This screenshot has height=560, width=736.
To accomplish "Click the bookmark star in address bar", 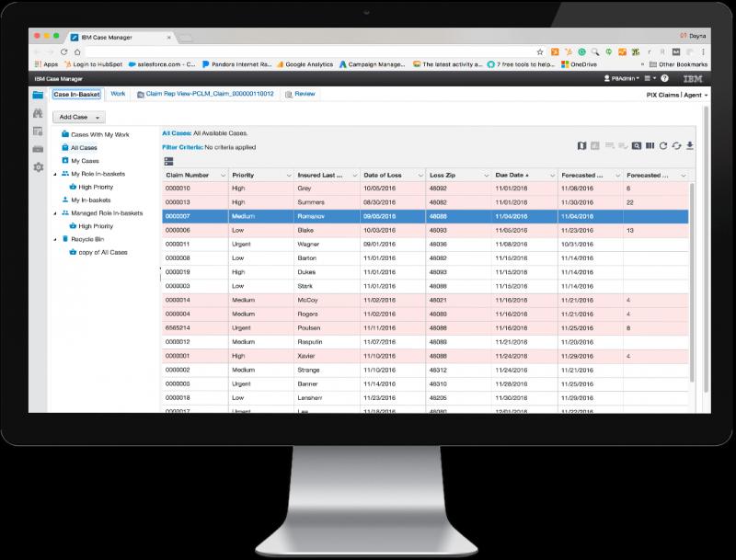I will pyautogui.click(x=540, y=52).
